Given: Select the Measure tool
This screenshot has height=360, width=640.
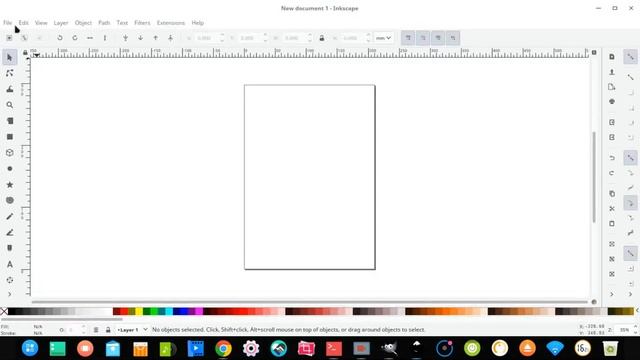Looking at the screenshot, I should click(10, 121).
